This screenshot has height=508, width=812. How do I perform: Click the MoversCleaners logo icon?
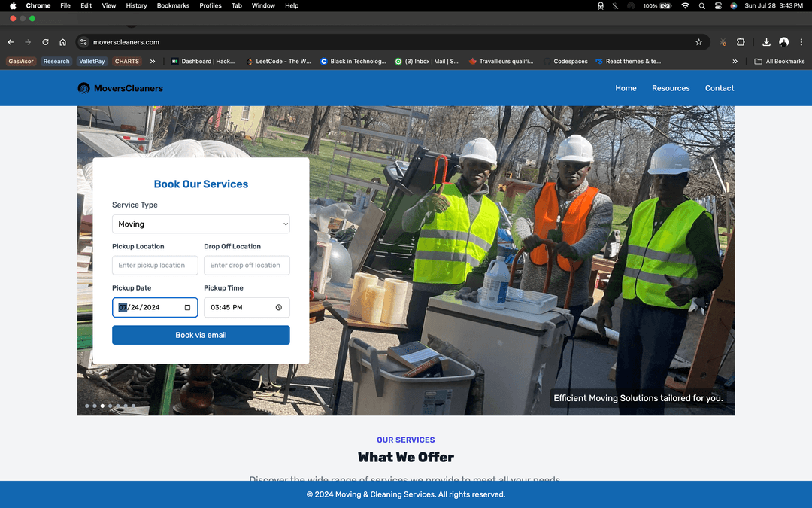83,88
